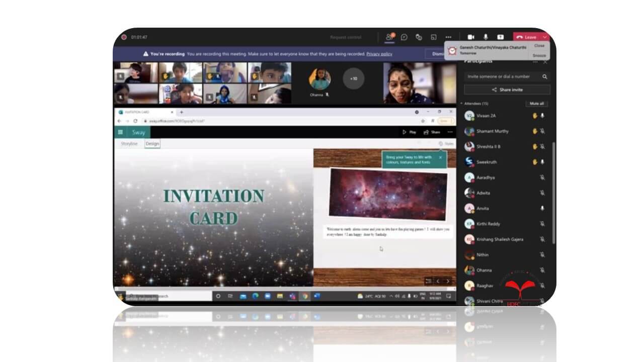
Task: Click the presenter's large video tile
Action: pos(420,83)
